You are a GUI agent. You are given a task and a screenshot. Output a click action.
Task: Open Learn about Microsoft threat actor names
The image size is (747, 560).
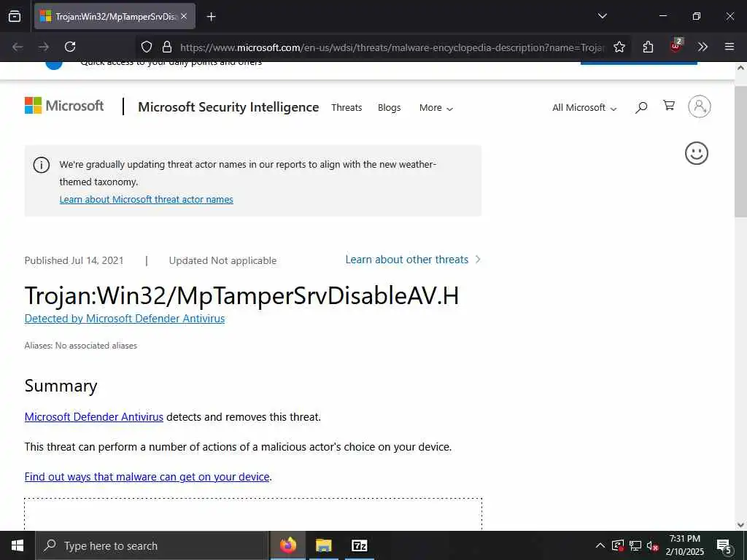(x=146, y=200)
